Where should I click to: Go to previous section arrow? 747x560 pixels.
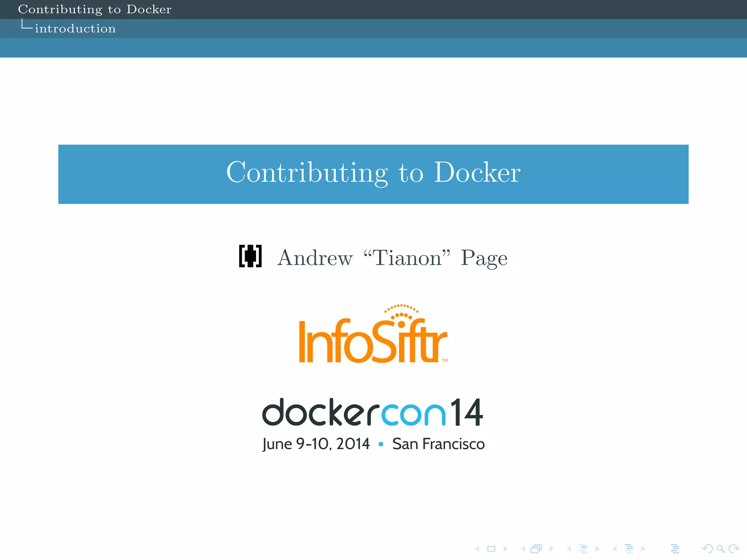pos(615,549)
